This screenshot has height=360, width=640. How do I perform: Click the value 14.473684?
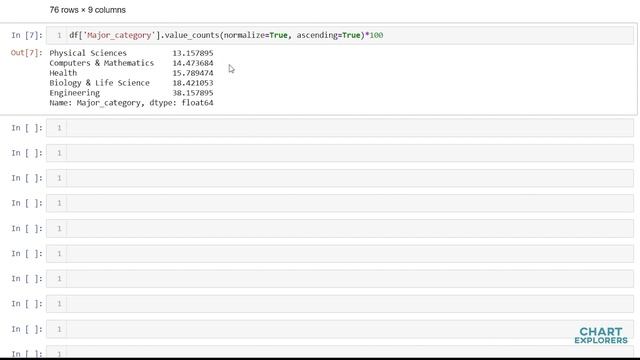[x=193, y=63]
